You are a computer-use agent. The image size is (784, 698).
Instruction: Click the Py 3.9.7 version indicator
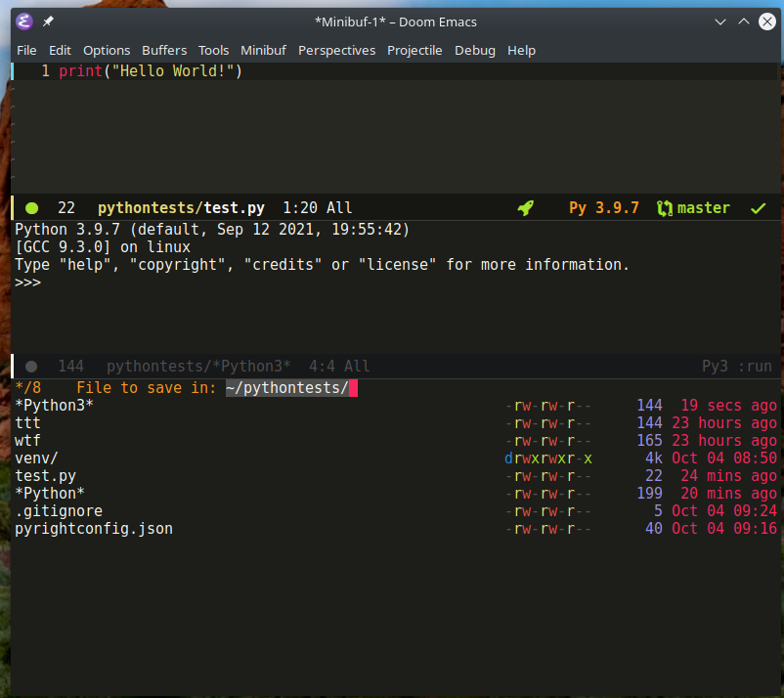[604, 208]
